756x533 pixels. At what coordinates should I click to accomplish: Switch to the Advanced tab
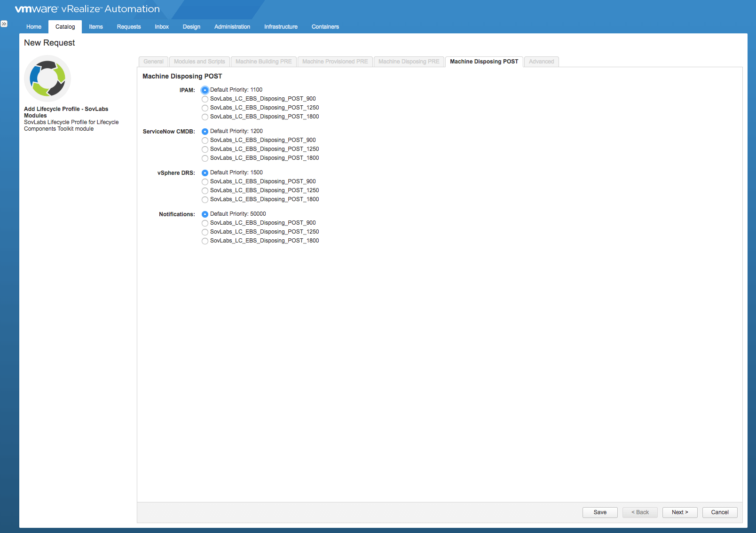tap(541, 62)
